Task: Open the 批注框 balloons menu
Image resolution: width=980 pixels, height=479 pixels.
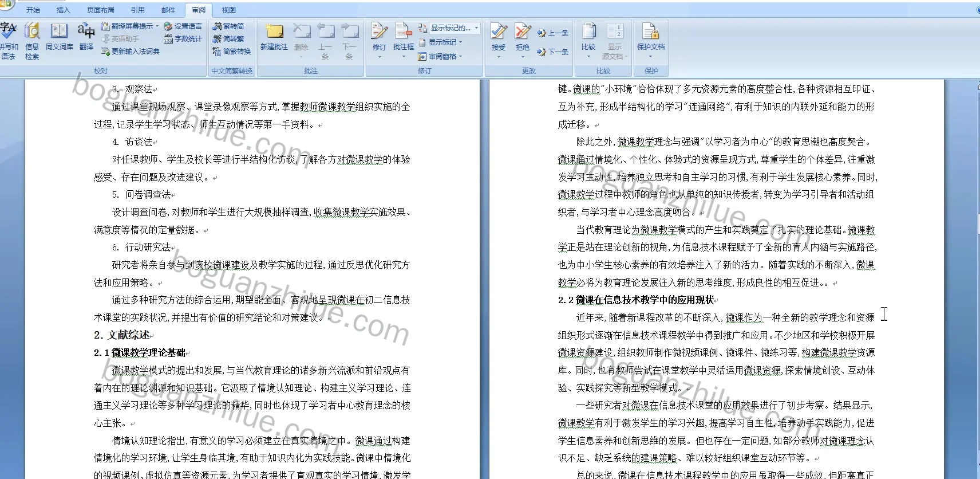Action: pos(404,40)
